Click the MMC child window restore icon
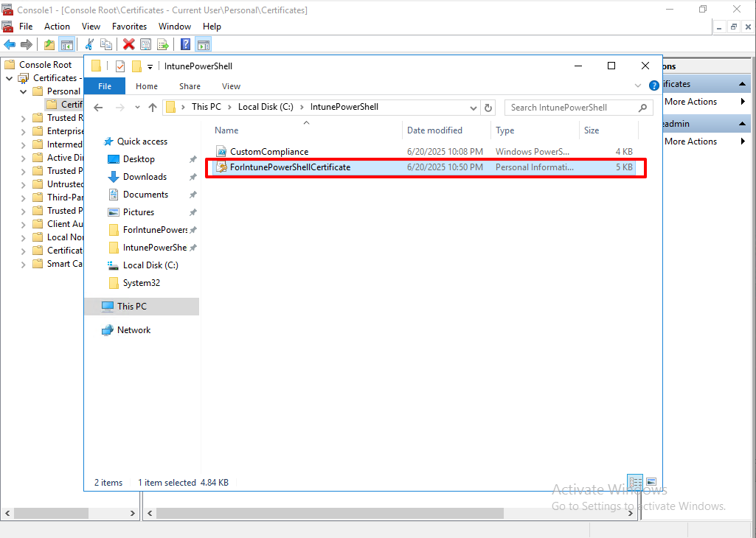The image size is (756, 538). [x=734, y=27]
